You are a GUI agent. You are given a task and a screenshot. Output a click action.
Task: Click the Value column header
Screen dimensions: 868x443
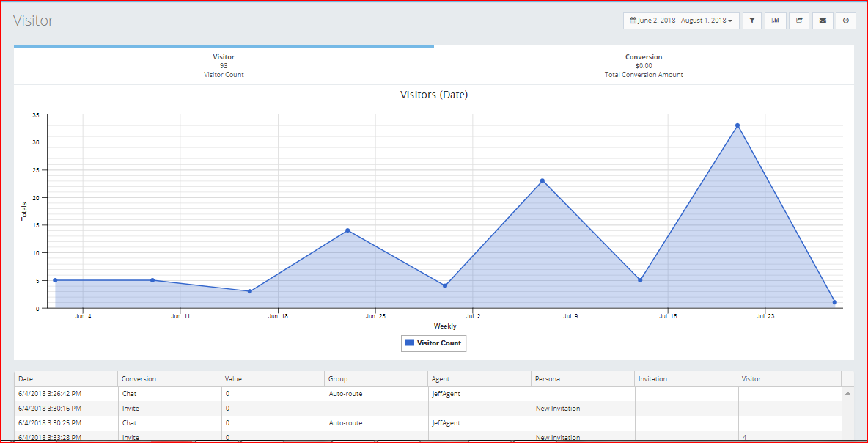click(x=272, y=379)
